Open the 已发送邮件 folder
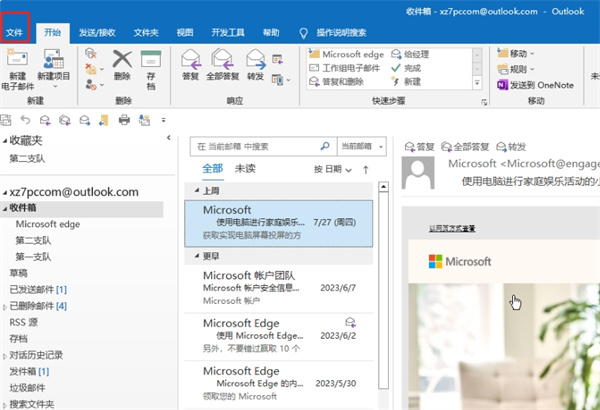This screenshot has height=410, width=600. (38, 290)
